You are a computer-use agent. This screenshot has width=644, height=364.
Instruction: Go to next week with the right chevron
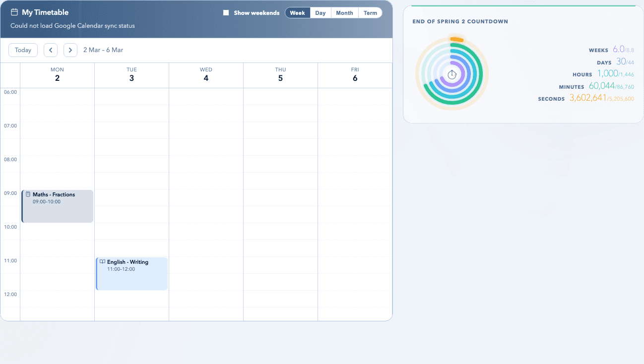click(70, 50)
